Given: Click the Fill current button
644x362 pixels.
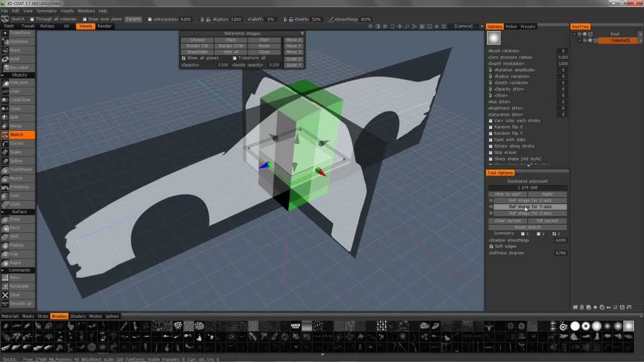Looking at the screenshot, I should (x=547, y=221).
